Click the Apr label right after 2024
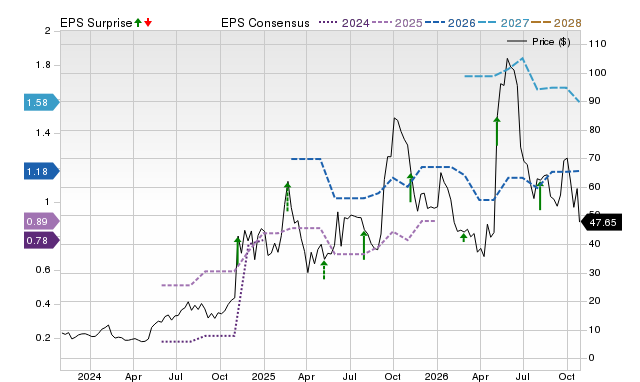This screenshot has width=640, height=382. (x=133, y=376)
